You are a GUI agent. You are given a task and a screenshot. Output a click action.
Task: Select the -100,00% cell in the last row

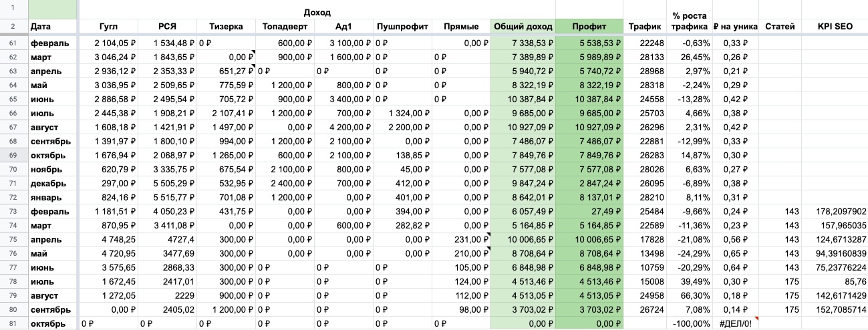[x=690, y=324]
